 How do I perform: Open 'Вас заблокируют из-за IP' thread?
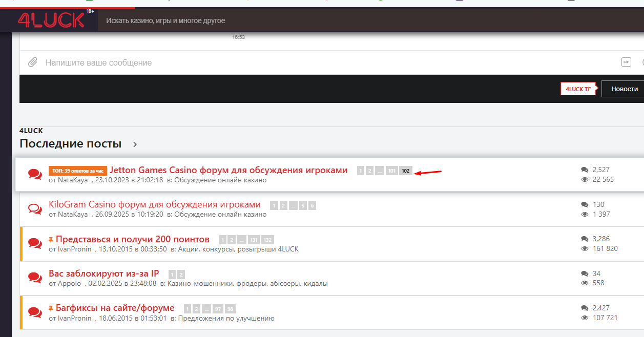point(103,273)
